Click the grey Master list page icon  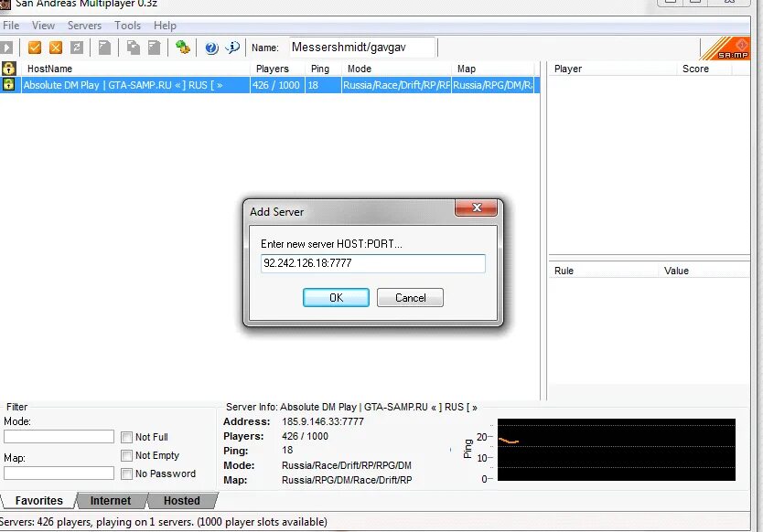104,48
